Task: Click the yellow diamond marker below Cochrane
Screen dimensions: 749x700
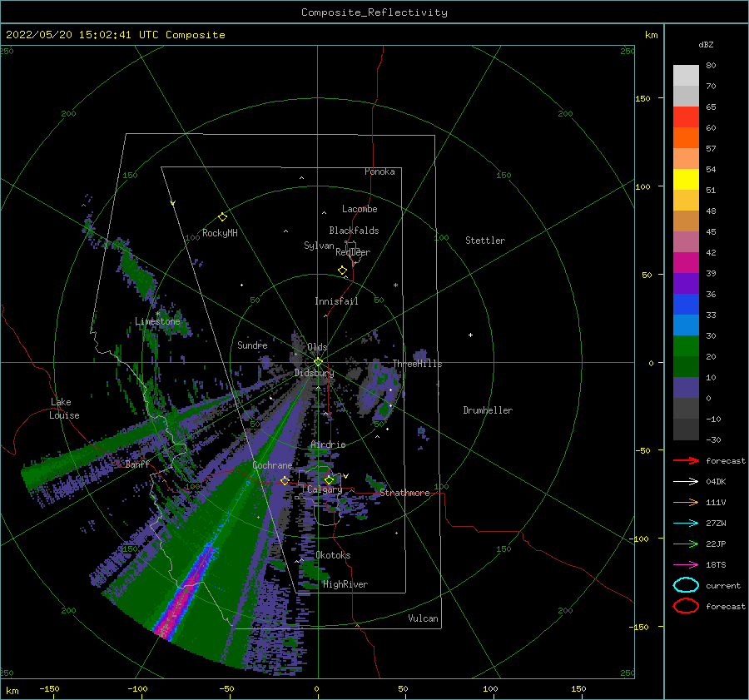Action: (285, 480)
